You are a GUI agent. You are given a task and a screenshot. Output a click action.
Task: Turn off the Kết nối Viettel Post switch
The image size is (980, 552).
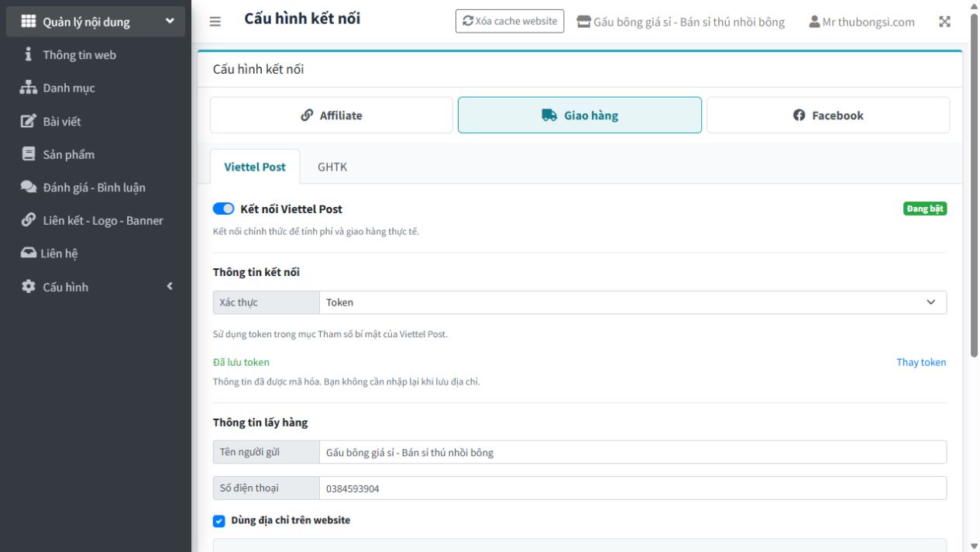[223, 209]
